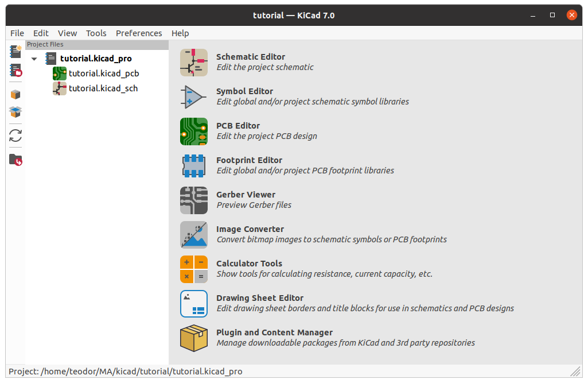
Task: Open the File menu
Action: coord(17,33)
